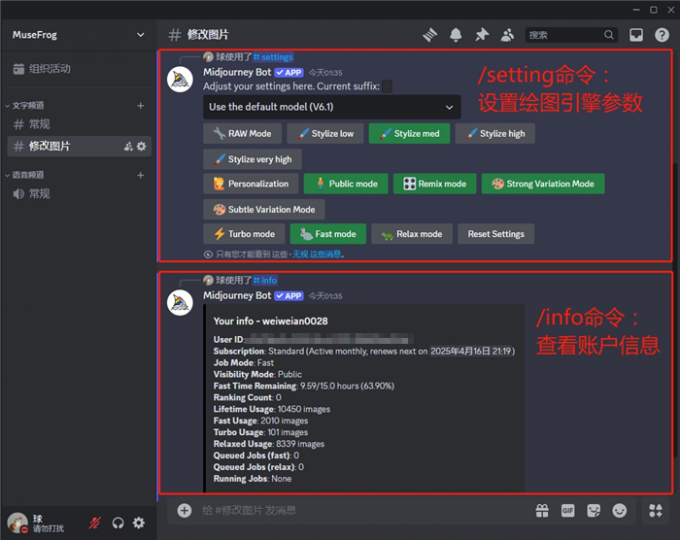Select Stylize very high
This screenshot has height=540, width=680.
coord(252,159)
